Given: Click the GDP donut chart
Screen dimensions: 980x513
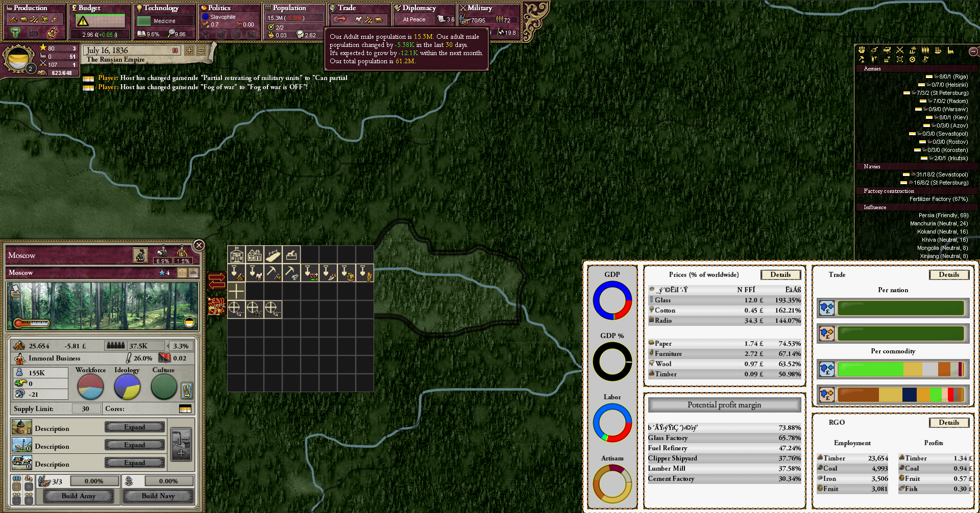Looking at the screenshot, I should tap(612, 300).
